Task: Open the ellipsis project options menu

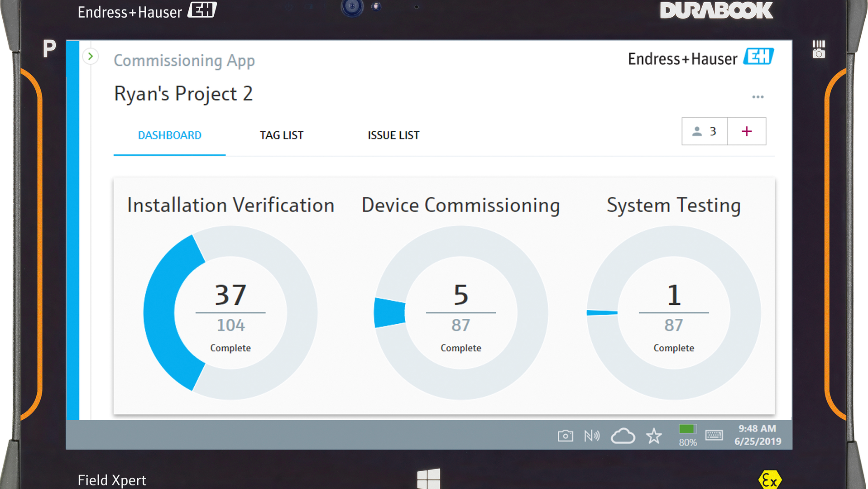Action: pos(758,96)
